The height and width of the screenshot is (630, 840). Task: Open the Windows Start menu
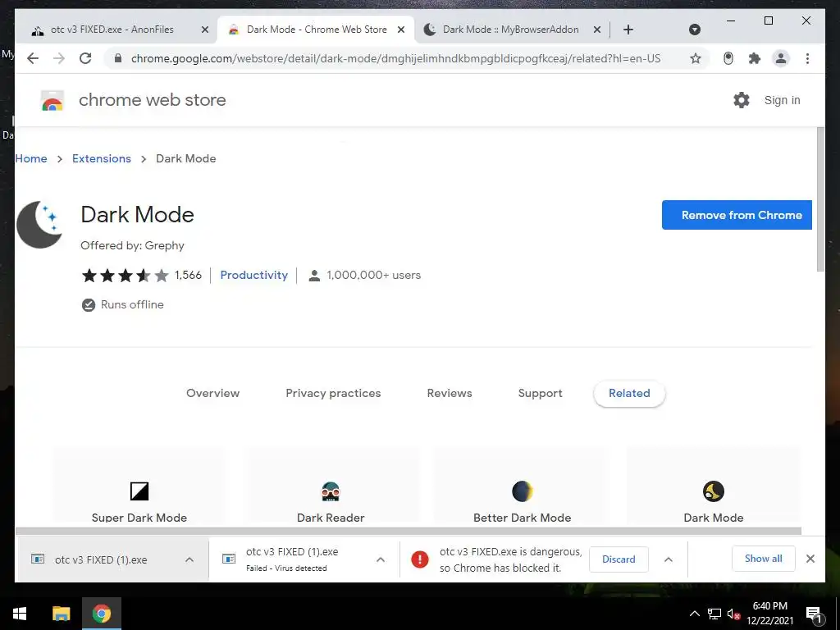coord(20,614)
